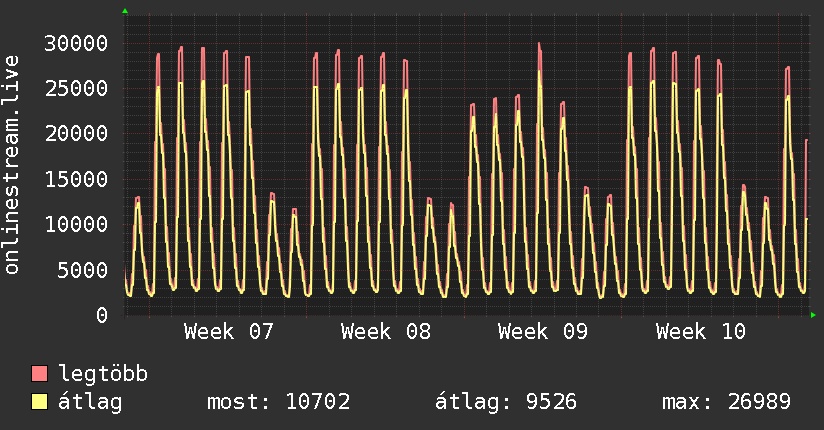The image size is (824, 430).
Task: Click the 30000 y-axis label
Action: pos(76,43)
